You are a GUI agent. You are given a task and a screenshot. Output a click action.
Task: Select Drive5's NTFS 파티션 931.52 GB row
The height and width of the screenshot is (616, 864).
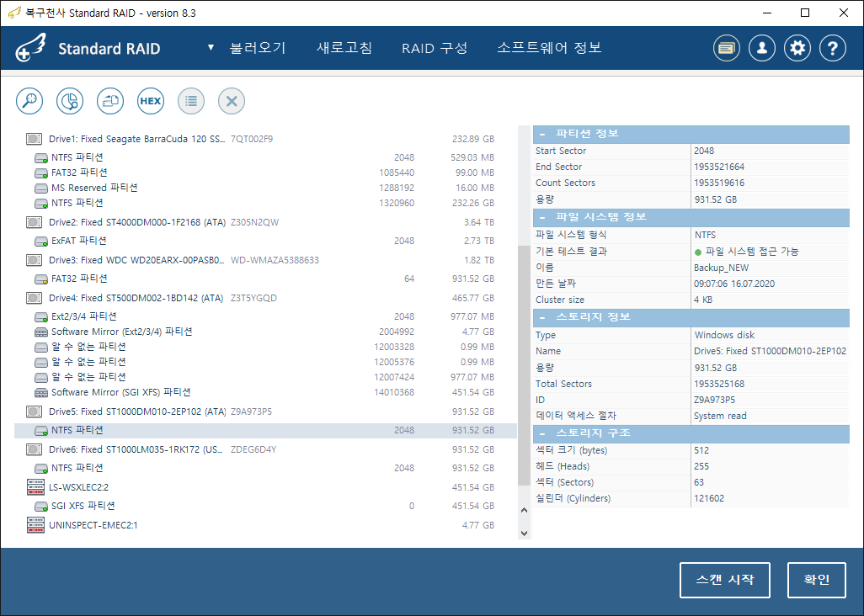tap(265, 431)
